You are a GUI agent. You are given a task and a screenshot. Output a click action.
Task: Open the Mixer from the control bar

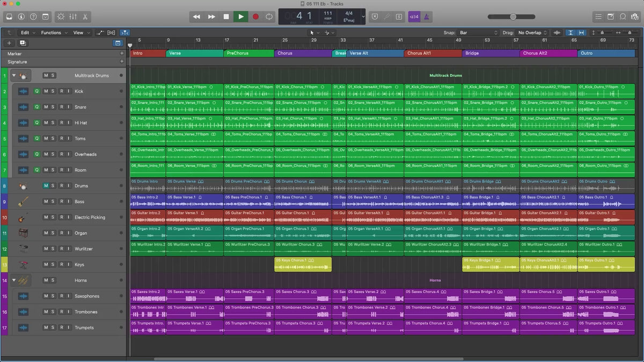(x=73, y=17)
